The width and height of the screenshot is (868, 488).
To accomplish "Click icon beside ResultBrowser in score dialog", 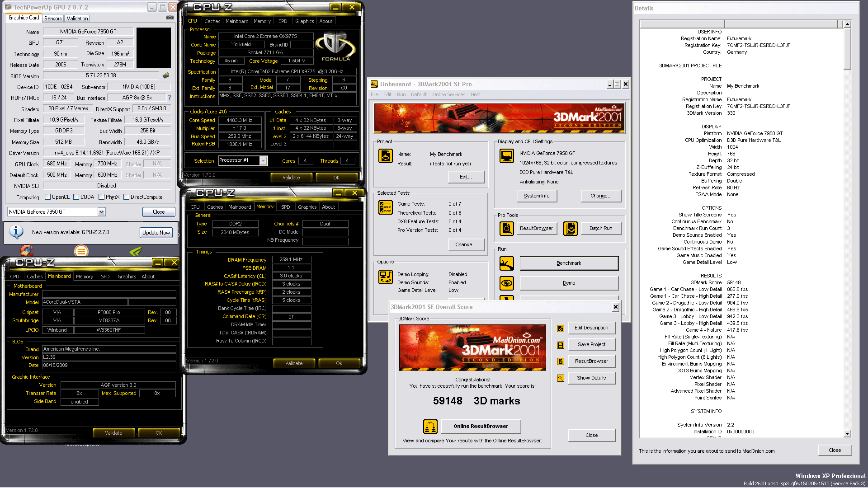I will click(561, 361).
